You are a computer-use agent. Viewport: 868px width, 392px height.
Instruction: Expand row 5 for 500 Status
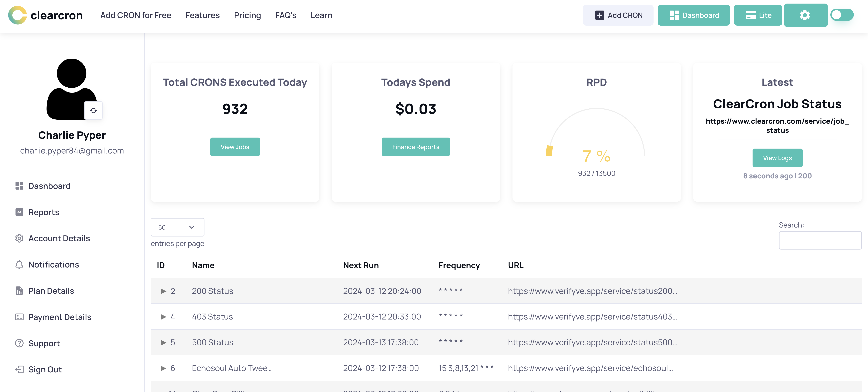(164, 343)
